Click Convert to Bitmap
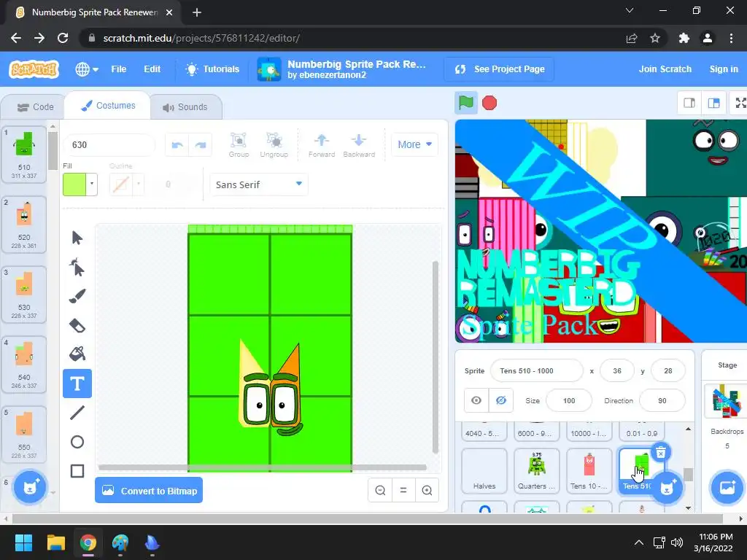 tap(149, 491)
